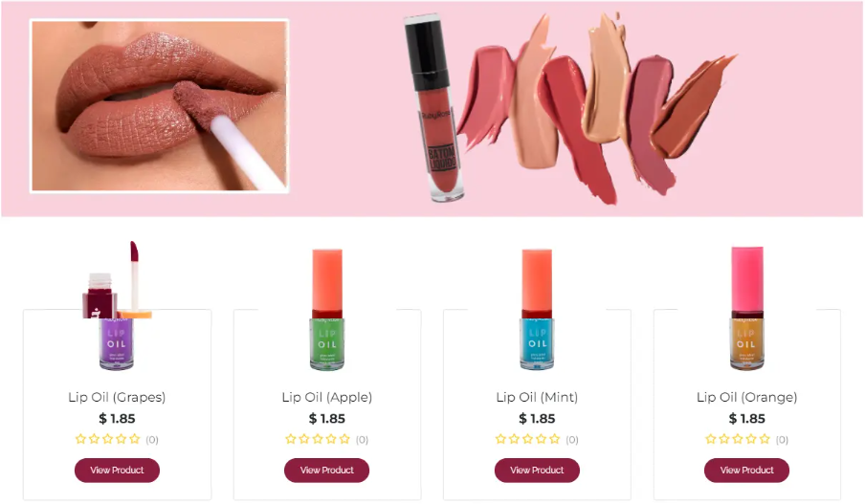Click the review count (0) for Lip Oil (Mint)
Viewport: 865px width, 504px height.
click(572, 440)
